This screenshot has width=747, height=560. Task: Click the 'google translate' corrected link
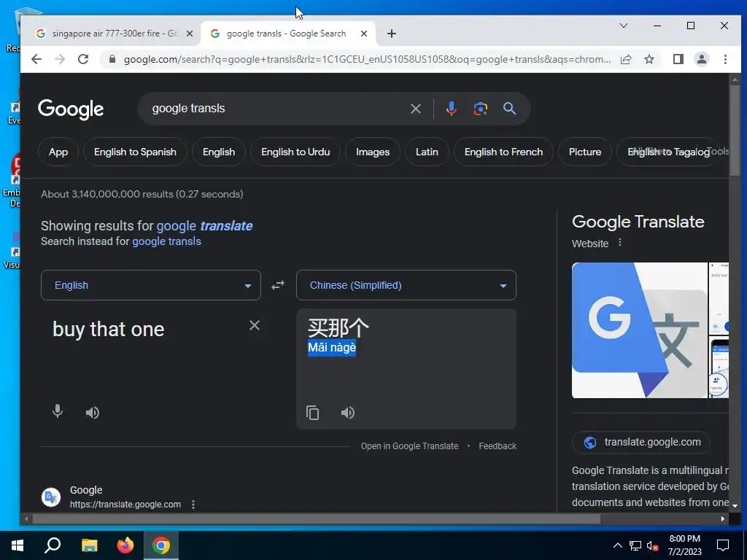pyautogui.click(x=204, y=226)
